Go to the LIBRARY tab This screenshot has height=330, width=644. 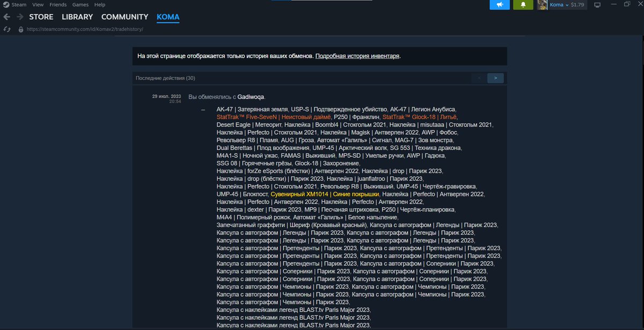pyautogui.click(x=77, y=17)
